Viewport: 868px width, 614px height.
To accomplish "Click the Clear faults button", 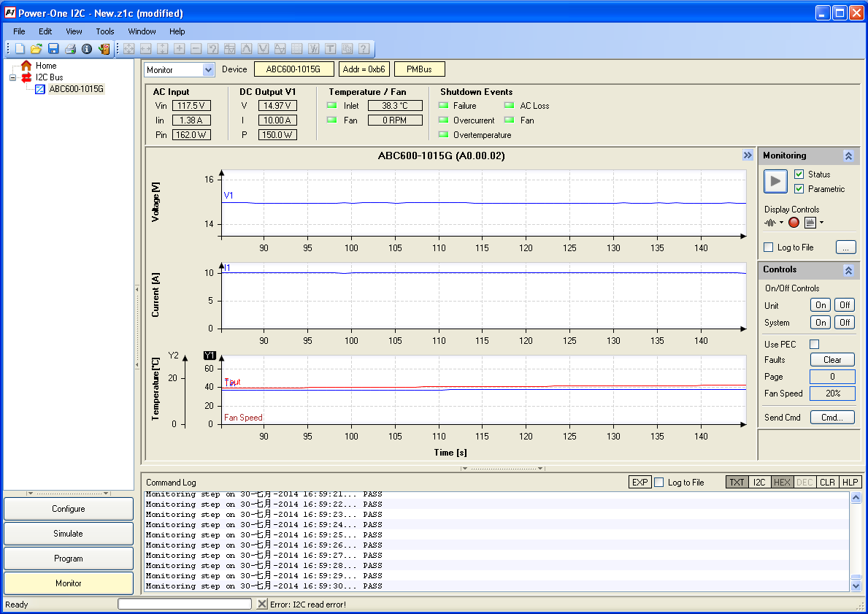I will click(832, 359).
